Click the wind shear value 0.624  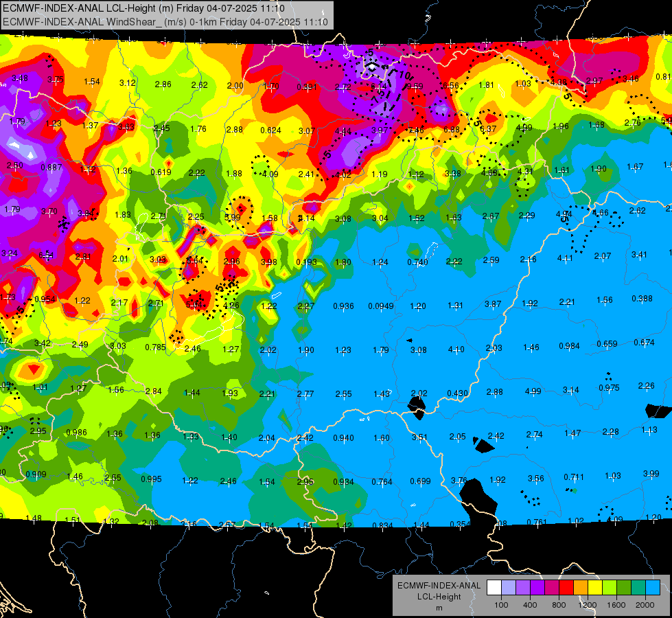click(x=271, y=130)
